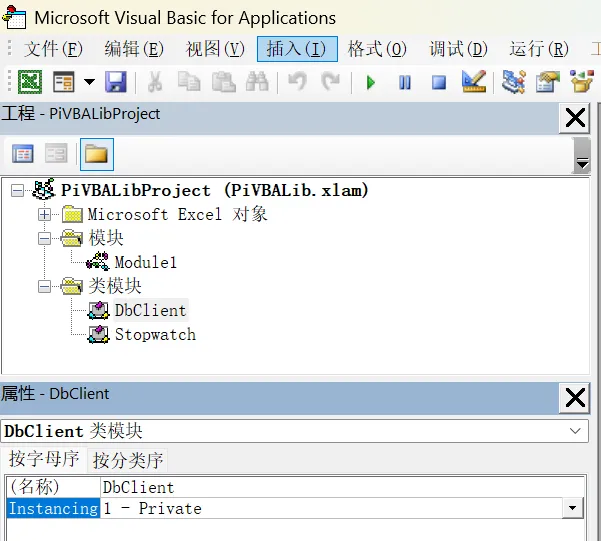Collapse the 类模块 folder node

click(44, 286)
